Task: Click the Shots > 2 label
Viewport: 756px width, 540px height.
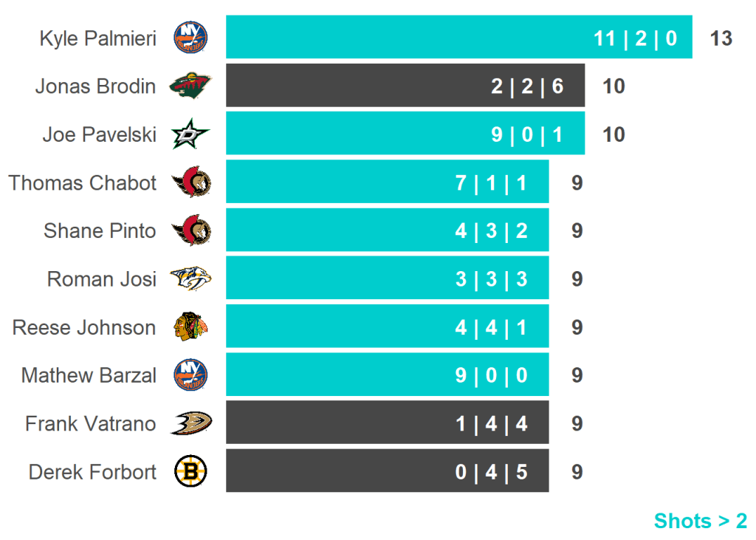Action: tap(700, 521)
